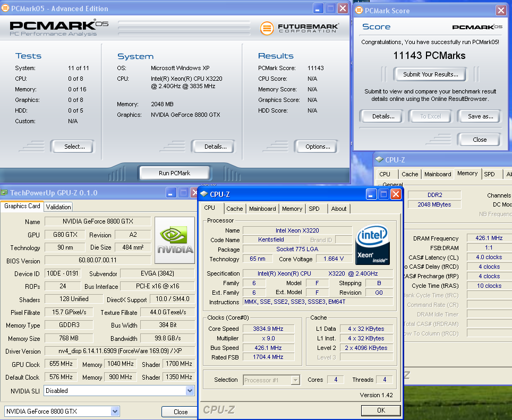Click the PCMark05 title bar icon
512x420 pixels.
coord(5,8)
